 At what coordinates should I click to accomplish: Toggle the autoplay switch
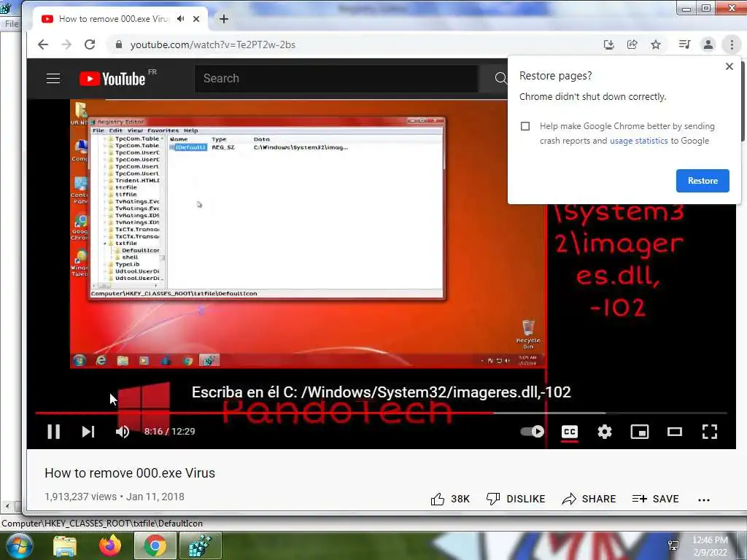click(532, 432)
